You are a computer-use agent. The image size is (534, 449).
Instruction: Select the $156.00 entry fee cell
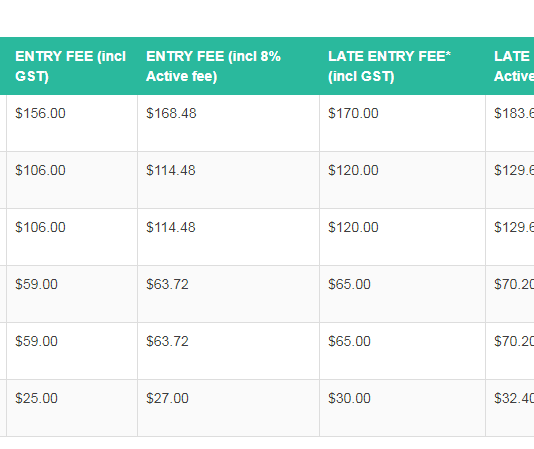tap(72, 123)
